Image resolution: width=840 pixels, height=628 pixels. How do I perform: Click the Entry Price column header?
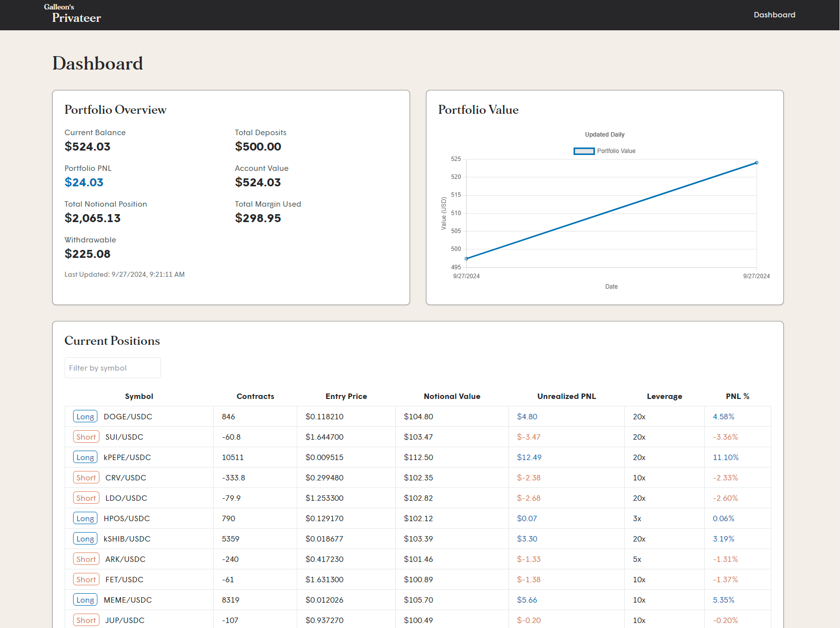(x=346, y=396)
